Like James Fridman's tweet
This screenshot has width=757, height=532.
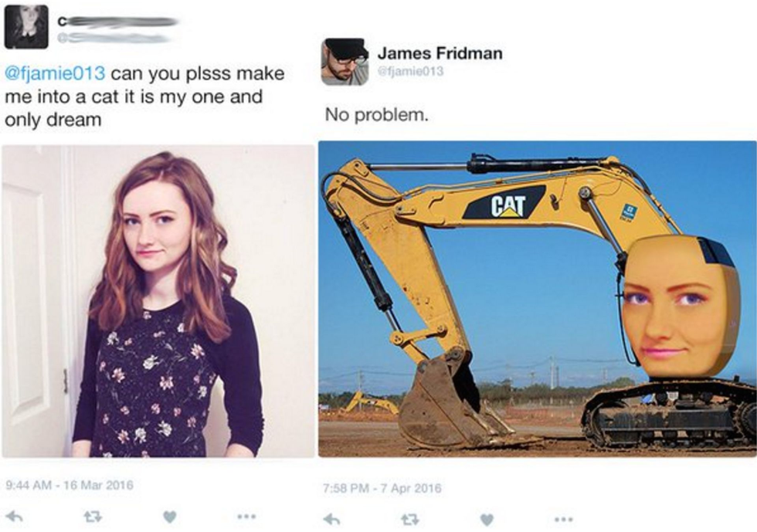tap(487, 520)
